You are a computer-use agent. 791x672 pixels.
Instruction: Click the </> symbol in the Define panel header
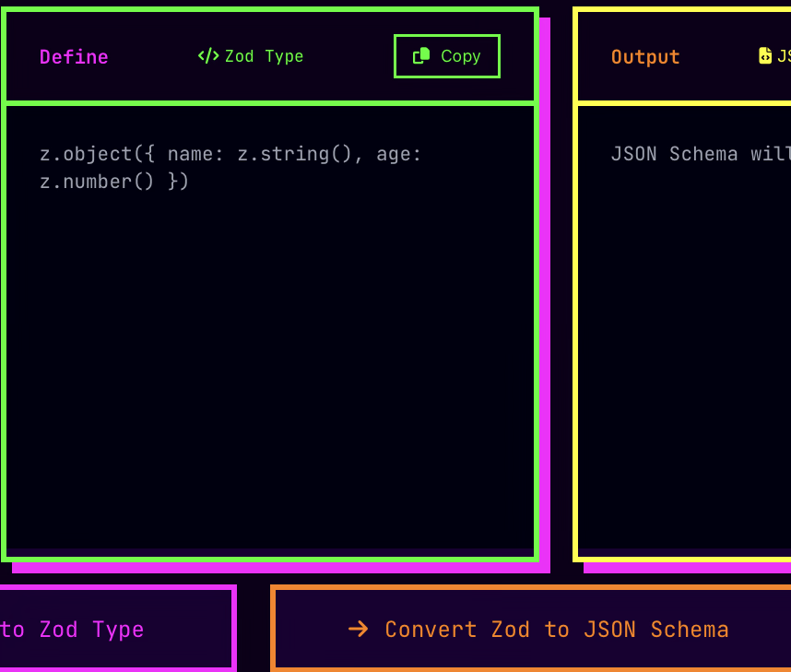[207, 55]
